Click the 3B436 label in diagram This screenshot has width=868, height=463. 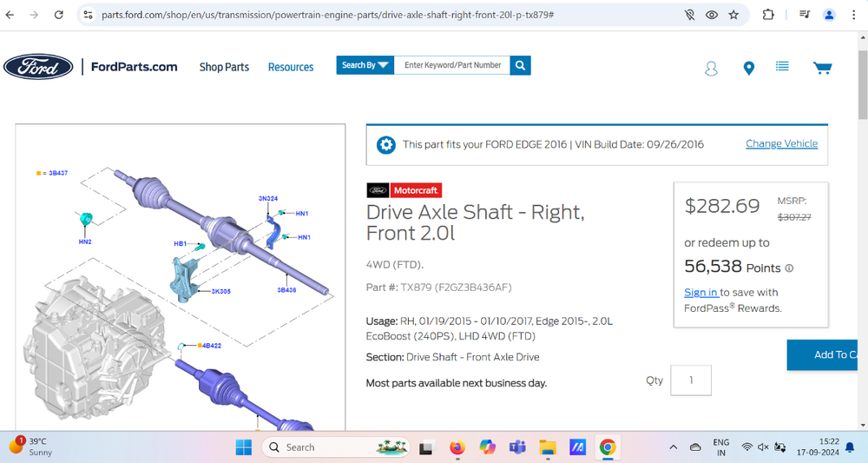[x=286, y=289]
